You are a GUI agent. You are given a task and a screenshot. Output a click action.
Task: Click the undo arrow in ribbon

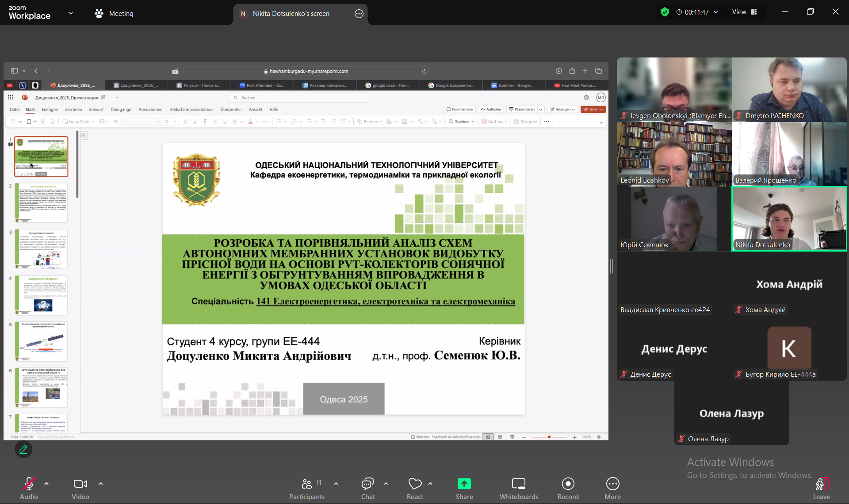coord(13,122)
